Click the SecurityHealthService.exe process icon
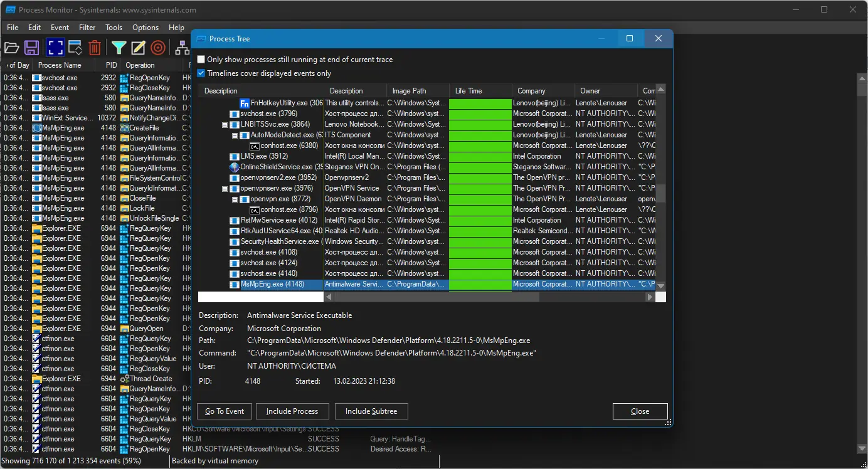Image resolution: width=868 pixels, height=469 pixels. pyautogui.click(x=235, y=241)
